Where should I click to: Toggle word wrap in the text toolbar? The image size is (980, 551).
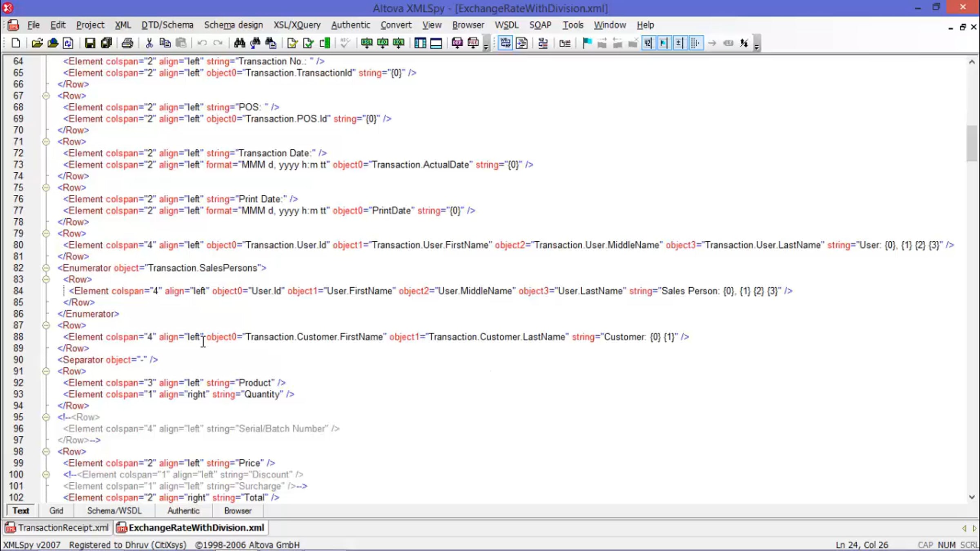pos(505,43)
